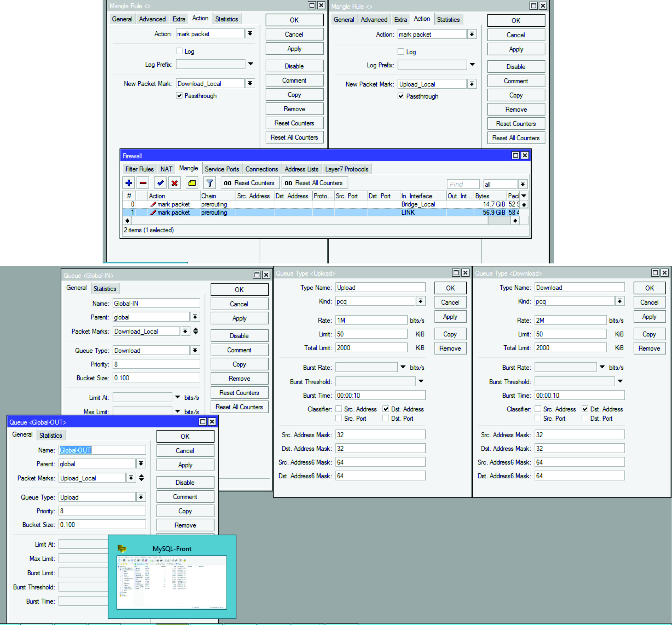
Task: Open Statistics tab in Queue Global-OUT
Action: pos(51,435)
